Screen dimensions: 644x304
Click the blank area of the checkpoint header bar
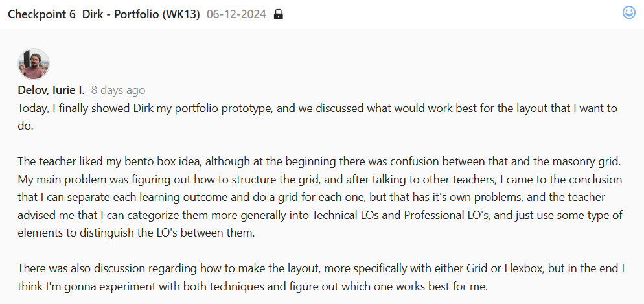point(454,14)
